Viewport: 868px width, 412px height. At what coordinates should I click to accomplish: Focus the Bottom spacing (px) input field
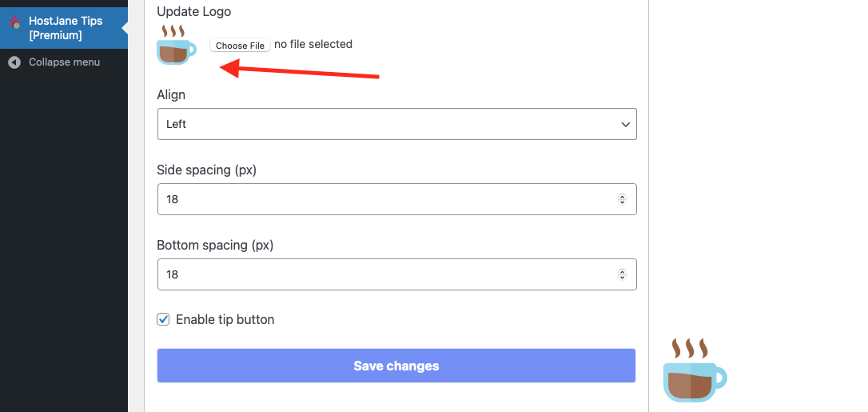click(x=397, y=274)
